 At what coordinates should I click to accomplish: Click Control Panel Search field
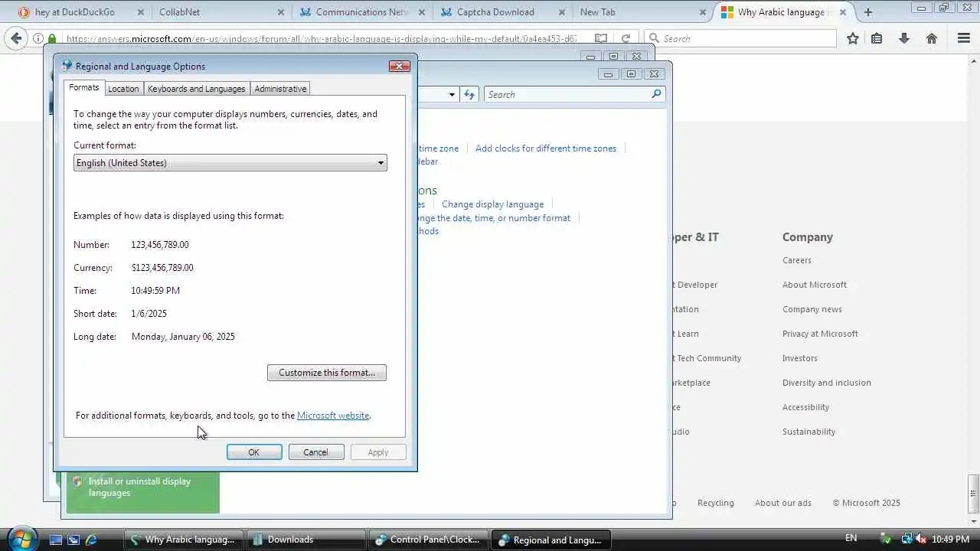pos(567,94)
